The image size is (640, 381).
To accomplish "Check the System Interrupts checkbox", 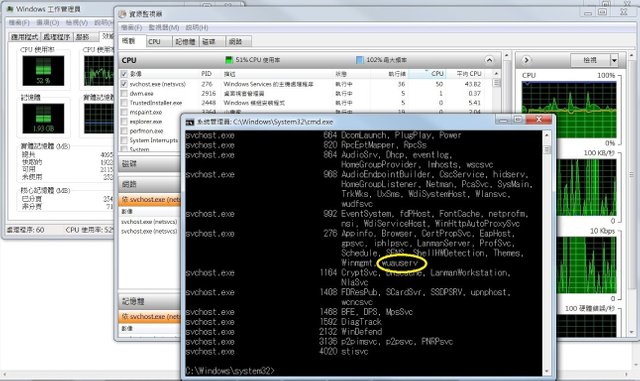I will coord(124,140).
